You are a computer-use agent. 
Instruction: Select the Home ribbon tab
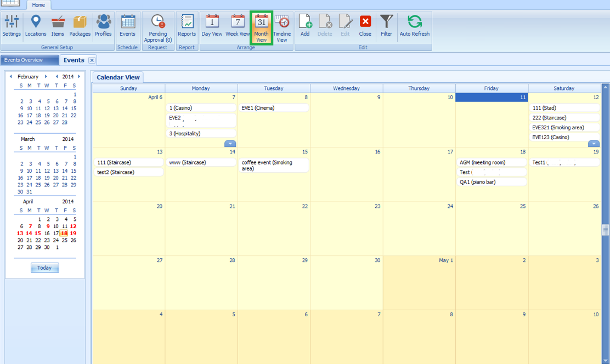tap(38, 4)
